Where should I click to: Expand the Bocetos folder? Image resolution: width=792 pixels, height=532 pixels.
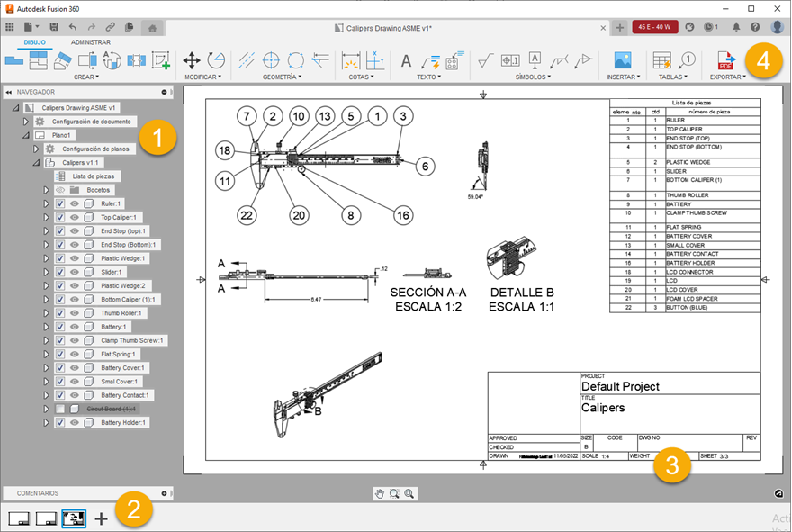click(46, 190)
